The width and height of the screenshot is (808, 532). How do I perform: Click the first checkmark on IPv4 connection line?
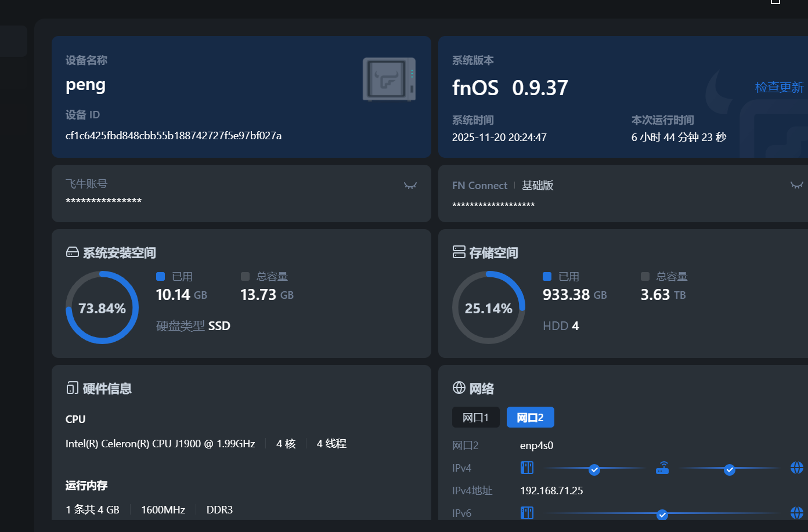coord(594,469)
